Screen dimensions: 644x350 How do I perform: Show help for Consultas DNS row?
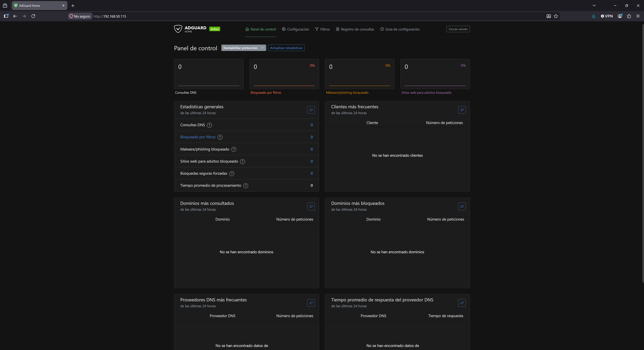pyautogui.click(x=209, y=125)
